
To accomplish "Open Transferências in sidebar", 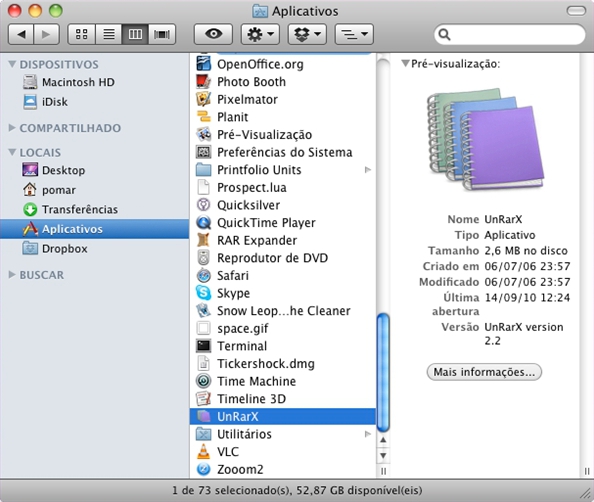I will [x=70, y=210].
